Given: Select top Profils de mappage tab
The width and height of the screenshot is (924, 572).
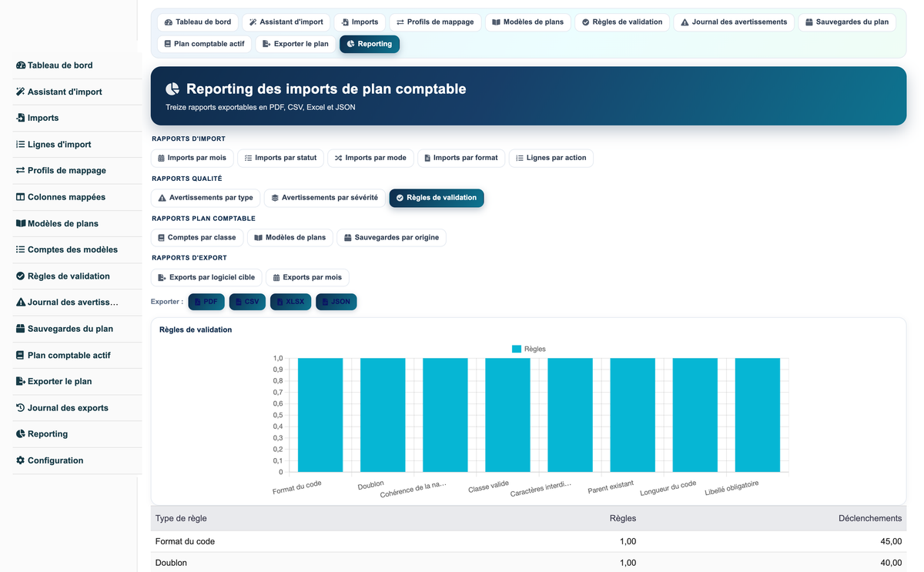Looking at the screenshot, I should pos(435,22).
